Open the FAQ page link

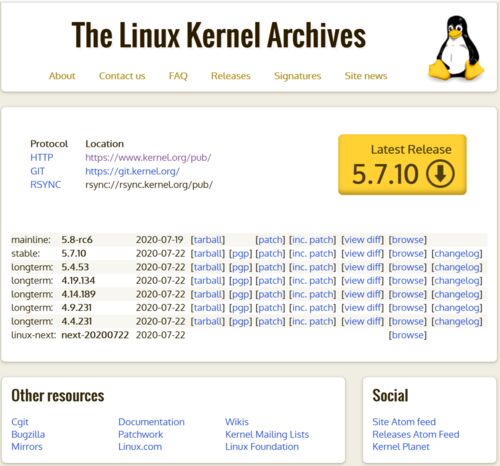point(178,76)
